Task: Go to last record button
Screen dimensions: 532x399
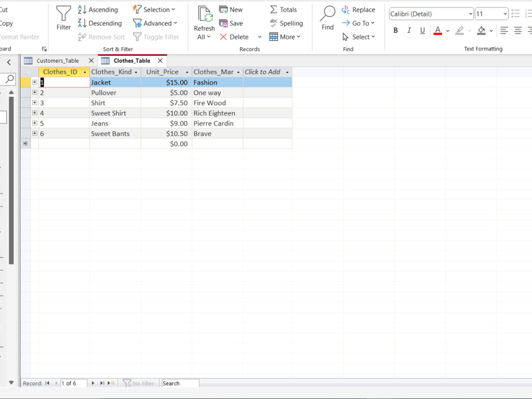Action: pyautogui.click(x=102, y=383)
